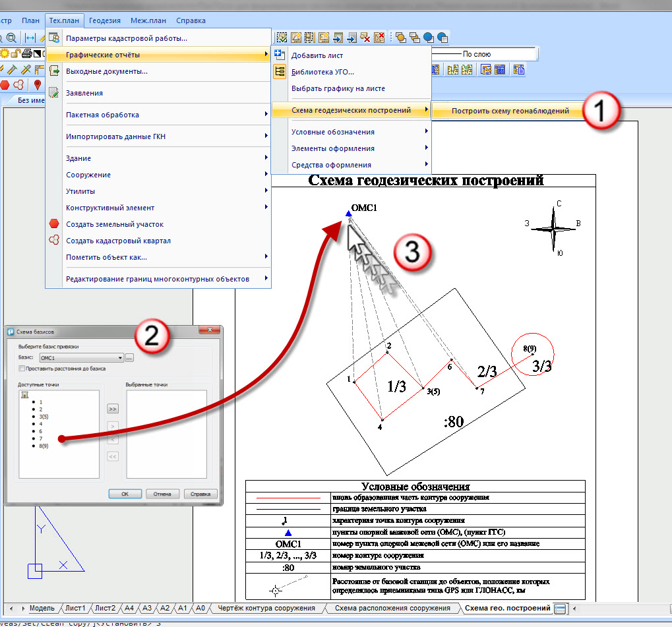Viewport: 672px width, 627px height.
Task: Switch to Чертёж контура сооружения tab
Action: 266,608
